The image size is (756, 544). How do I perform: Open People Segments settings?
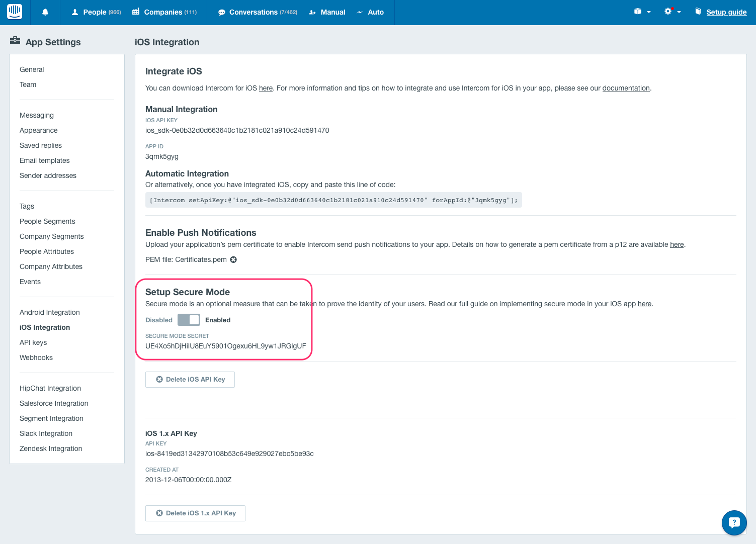47,221
